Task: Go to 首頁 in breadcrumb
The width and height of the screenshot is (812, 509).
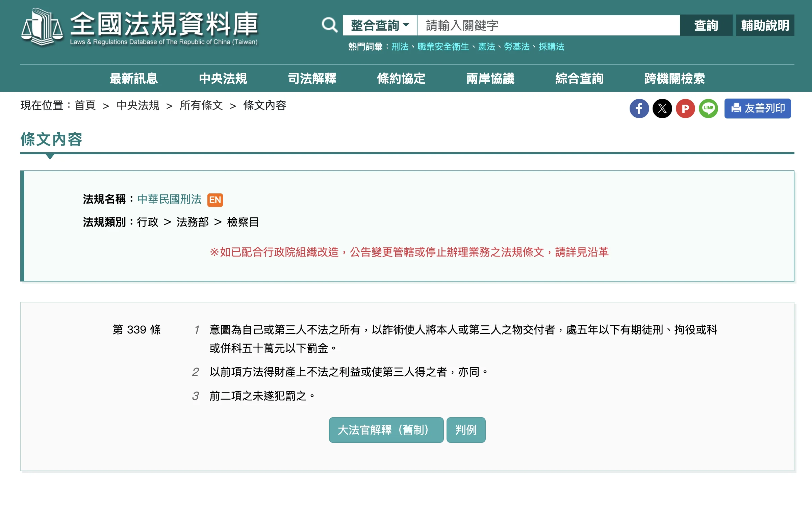Action: [x=85, y=105]
